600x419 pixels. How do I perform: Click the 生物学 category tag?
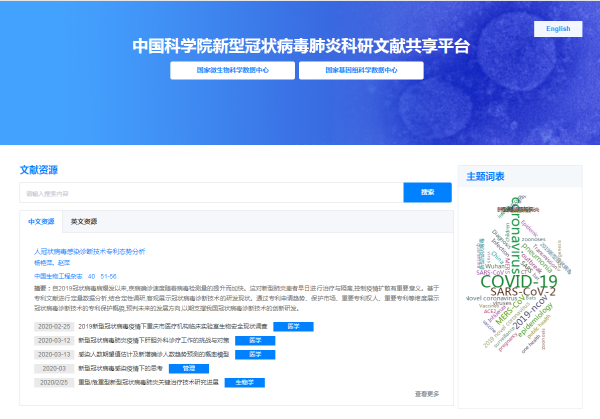pos(238,382)
